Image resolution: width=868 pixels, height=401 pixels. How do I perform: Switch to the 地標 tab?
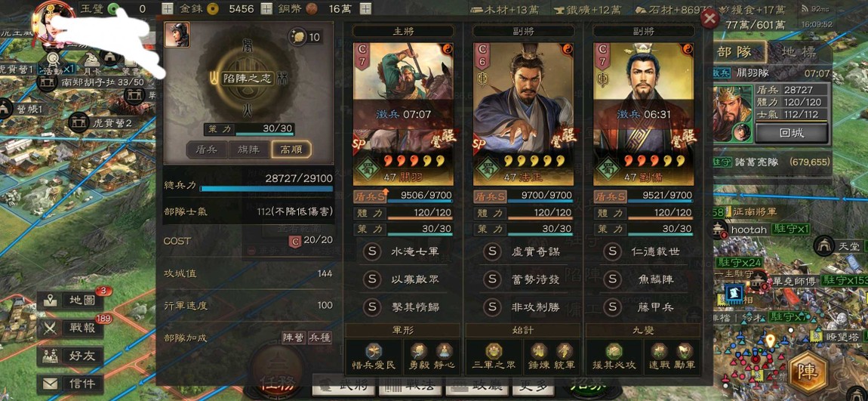[x=799, y=53]
